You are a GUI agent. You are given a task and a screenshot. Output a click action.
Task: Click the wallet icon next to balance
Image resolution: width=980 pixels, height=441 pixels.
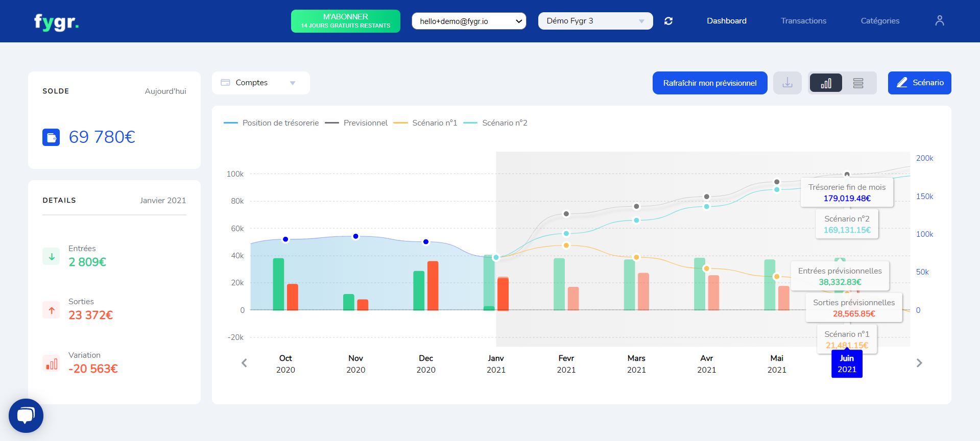(x=51, y=137)
